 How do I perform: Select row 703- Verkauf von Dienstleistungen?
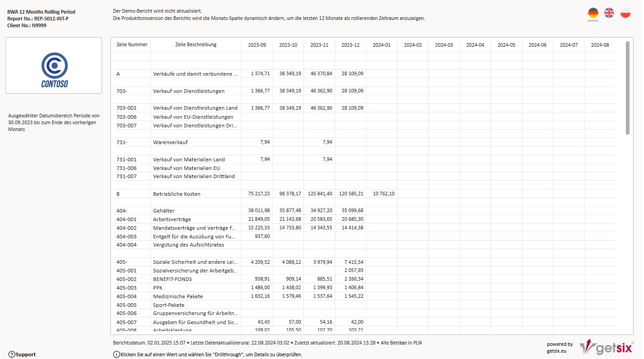coord(364,91)
